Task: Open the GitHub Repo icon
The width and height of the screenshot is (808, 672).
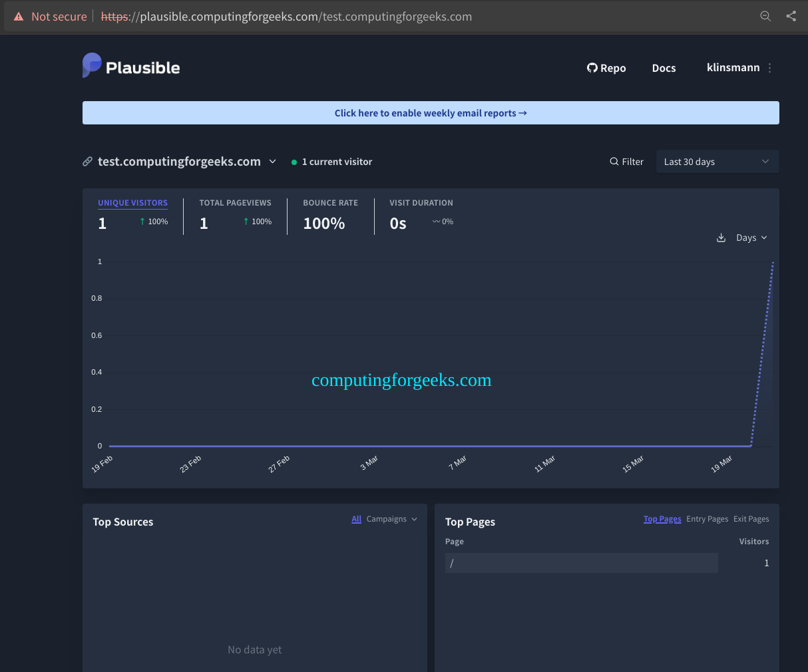Action: pyautogui.click(x=592, y=67)
